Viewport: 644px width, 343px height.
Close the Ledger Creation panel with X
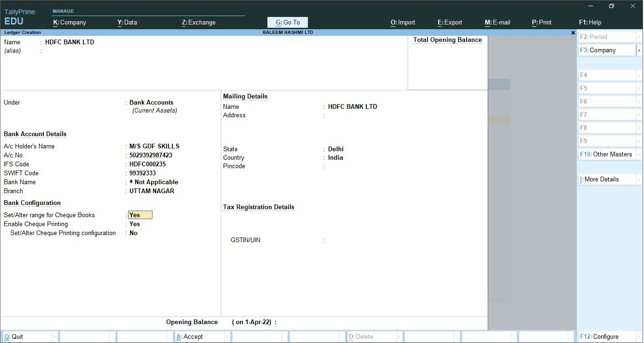(x=573, y=33)
